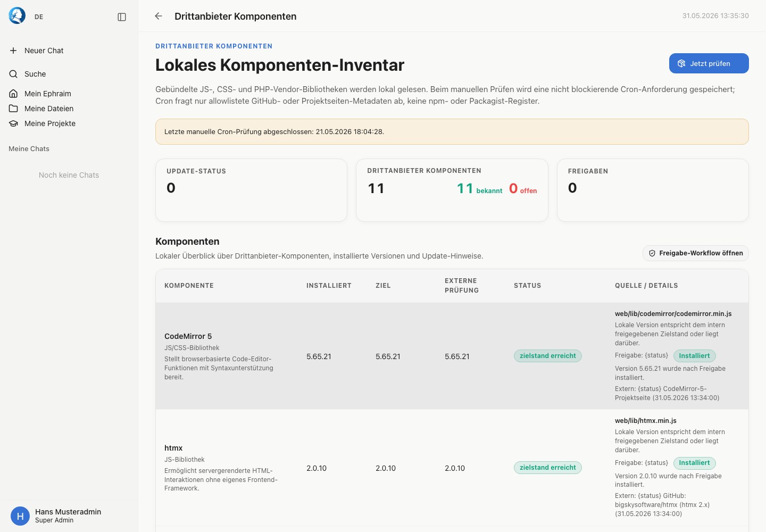This screenshot has height=532, width=766.
Task: Open Hans Musteradmin profile menu
Action: click(x=69, y=516)
